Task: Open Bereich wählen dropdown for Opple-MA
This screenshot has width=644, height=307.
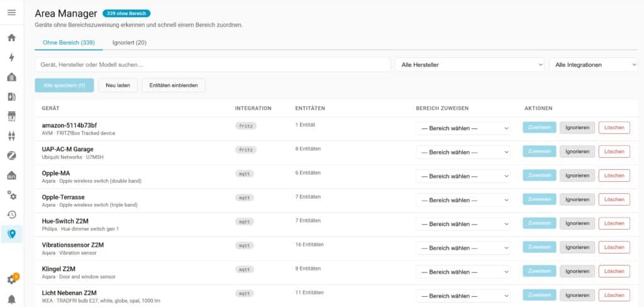Action: tap(463, 176)
